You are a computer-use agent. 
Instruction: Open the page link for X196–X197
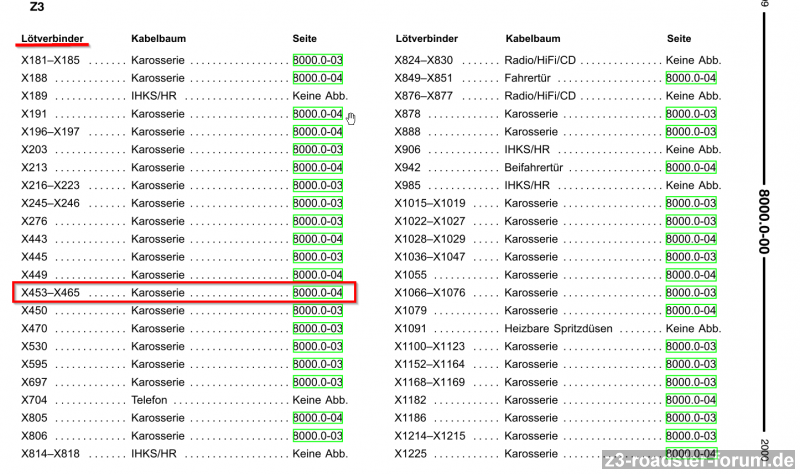[318, 132]
